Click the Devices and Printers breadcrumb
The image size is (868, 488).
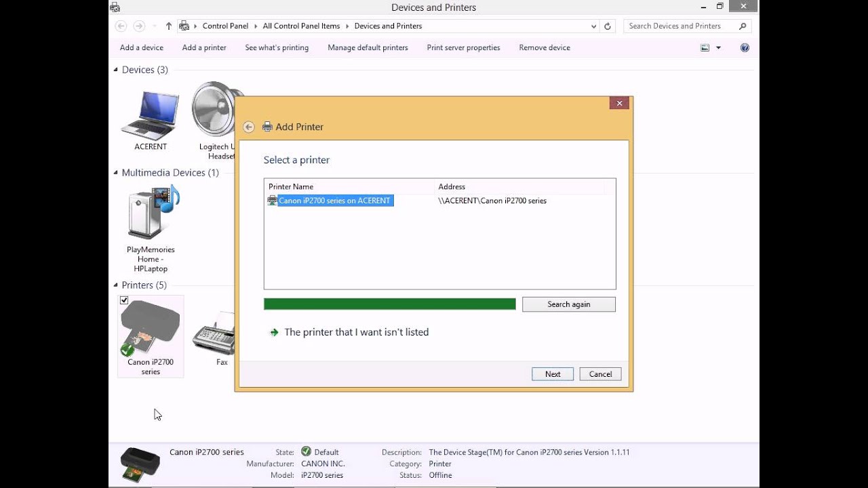[388, 26]
